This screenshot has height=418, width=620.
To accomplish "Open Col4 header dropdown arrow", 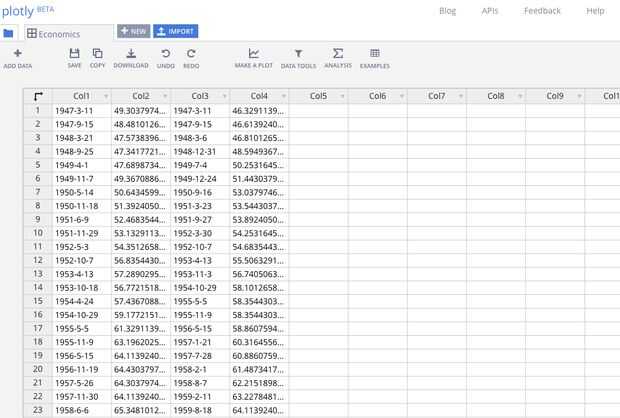I will click(x=284, y=96).
